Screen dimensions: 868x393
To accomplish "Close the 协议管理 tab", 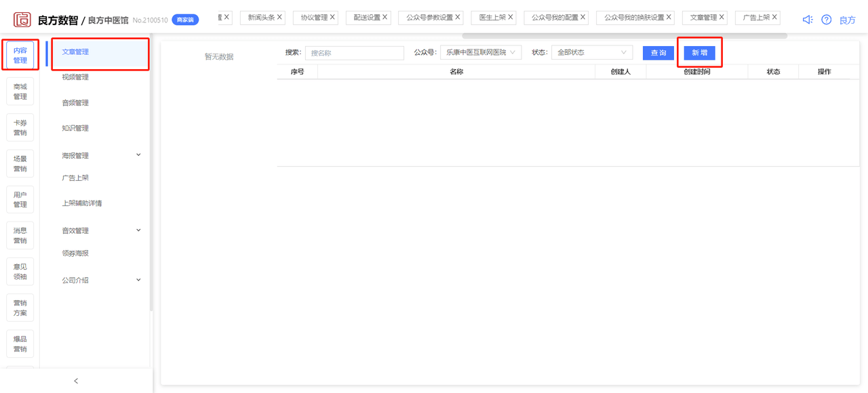I will [x=332, y=17].
